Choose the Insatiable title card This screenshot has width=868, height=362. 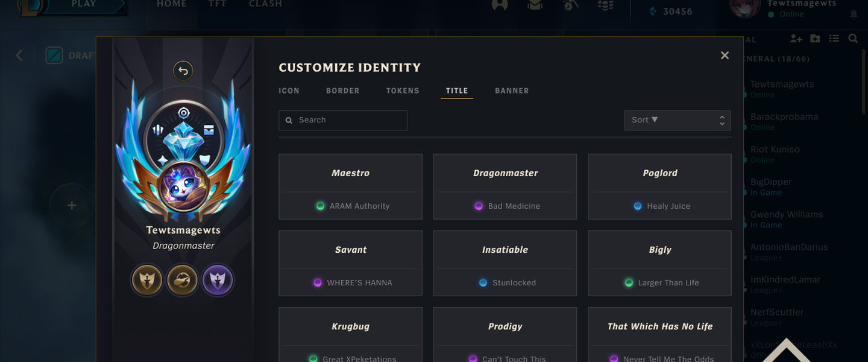coord(505,263)
